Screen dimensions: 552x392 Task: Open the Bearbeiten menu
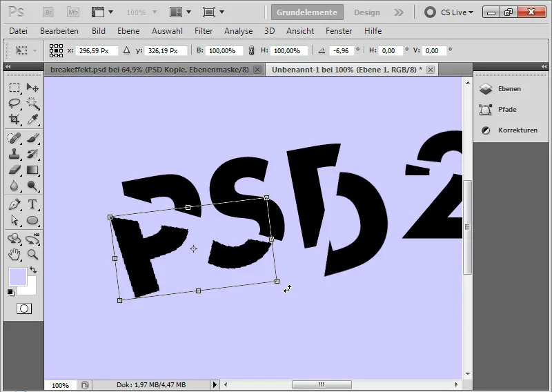(59, 31)
